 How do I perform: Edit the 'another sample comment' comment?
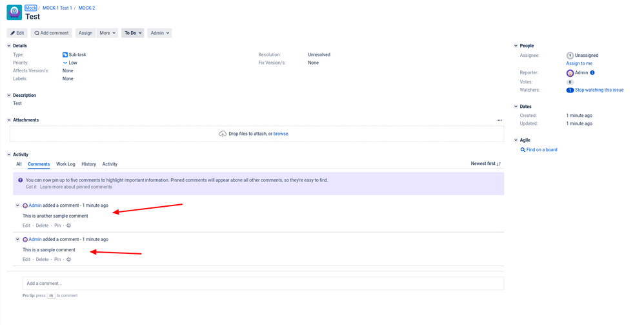(26, 225)
